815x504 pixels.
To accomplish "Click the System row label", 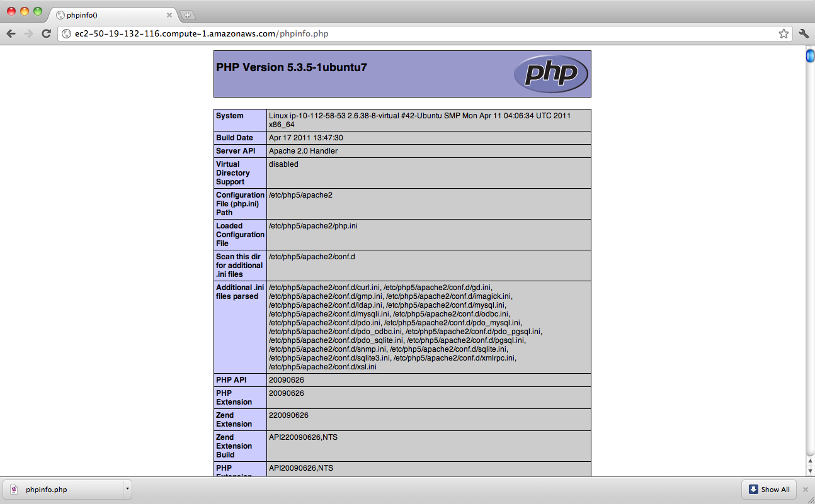I will (230, 116).
